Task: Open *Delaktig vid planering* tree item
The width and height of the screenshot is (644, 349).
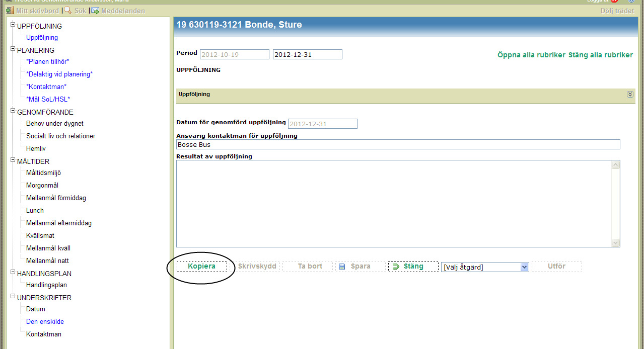Action: [59, 74]
